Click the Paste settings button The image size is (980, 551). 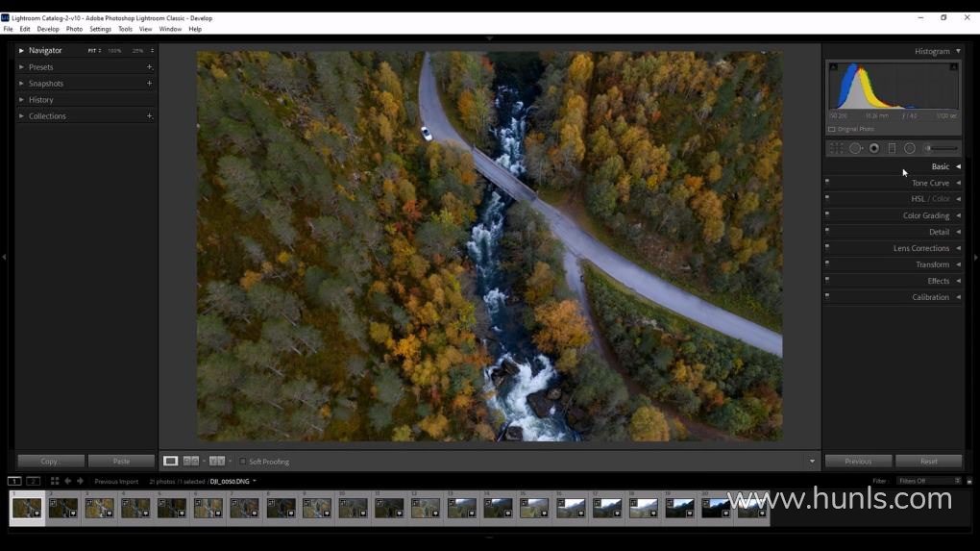click(121, 461)
